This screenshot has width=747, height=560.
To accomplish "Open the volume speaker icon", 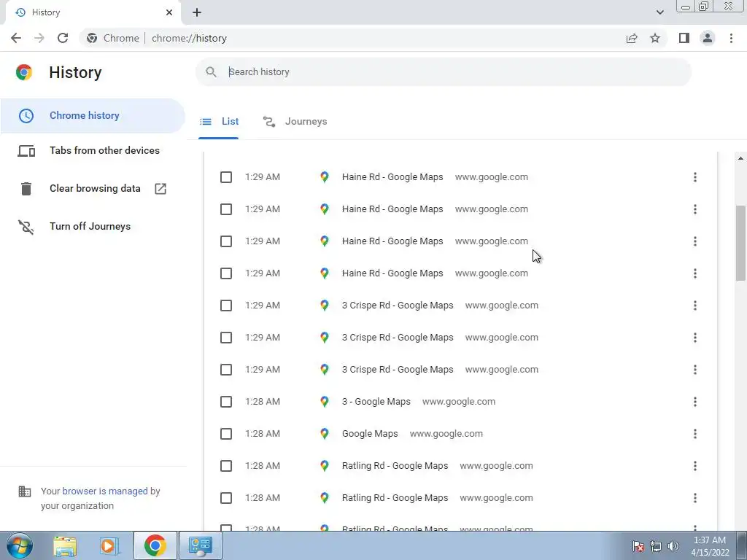I will pyautogui.click(x=673, y=546).
